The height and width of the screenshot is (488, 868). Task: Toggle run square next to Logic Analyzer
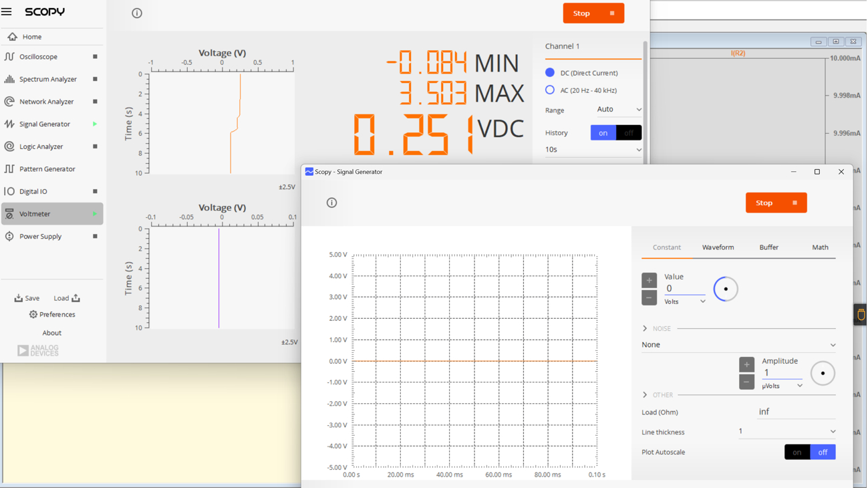(95, 146)
